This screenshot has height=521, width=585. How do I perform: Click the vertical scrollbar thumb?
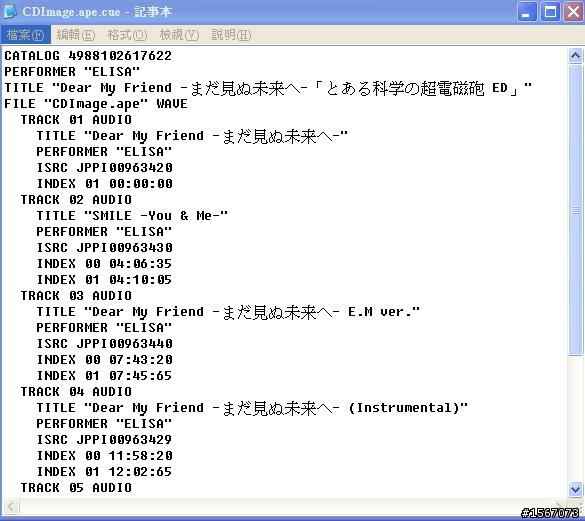point(575,210)
